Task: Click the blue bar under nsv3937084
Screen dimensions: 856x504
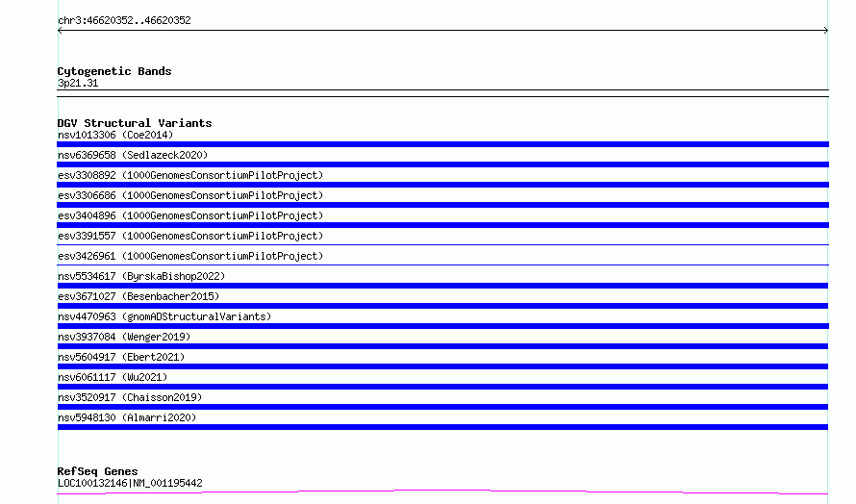Action: [x=442, y=346]
